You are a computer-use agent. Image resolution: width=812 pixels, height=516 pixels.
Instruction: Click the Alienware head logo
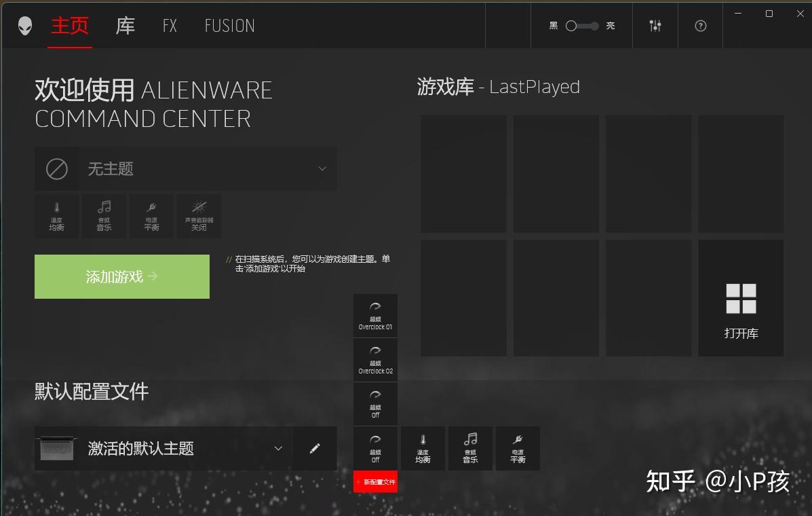tap(25, 25)
